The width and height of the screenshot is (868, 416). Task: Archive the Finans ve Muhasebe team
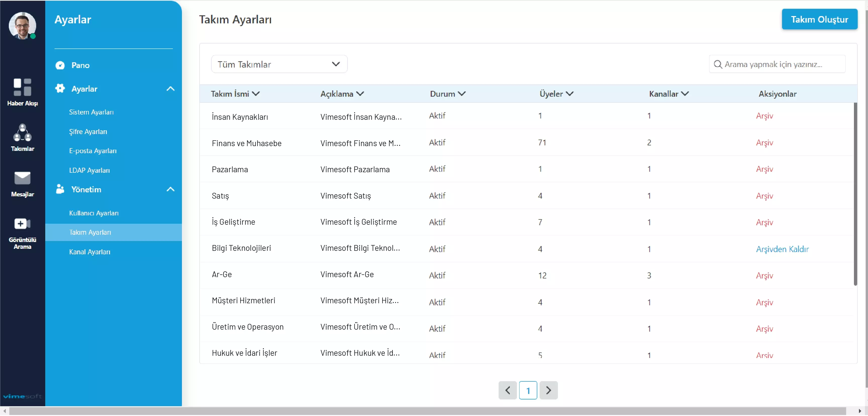coord(764,143)
